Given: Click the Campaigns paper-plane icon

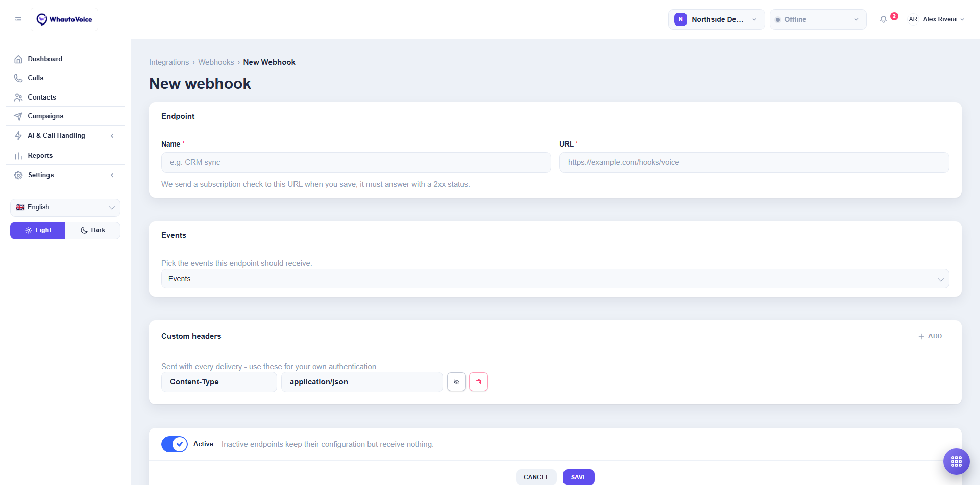Looking at the screenshot, I should (x=18, y=116).
